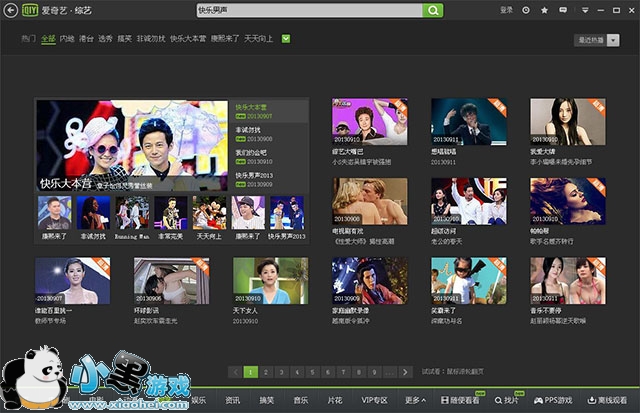Open the 音乐不要停 video thumbnail
This screenshot has height=413, width=640.
(x=568, y=280)
